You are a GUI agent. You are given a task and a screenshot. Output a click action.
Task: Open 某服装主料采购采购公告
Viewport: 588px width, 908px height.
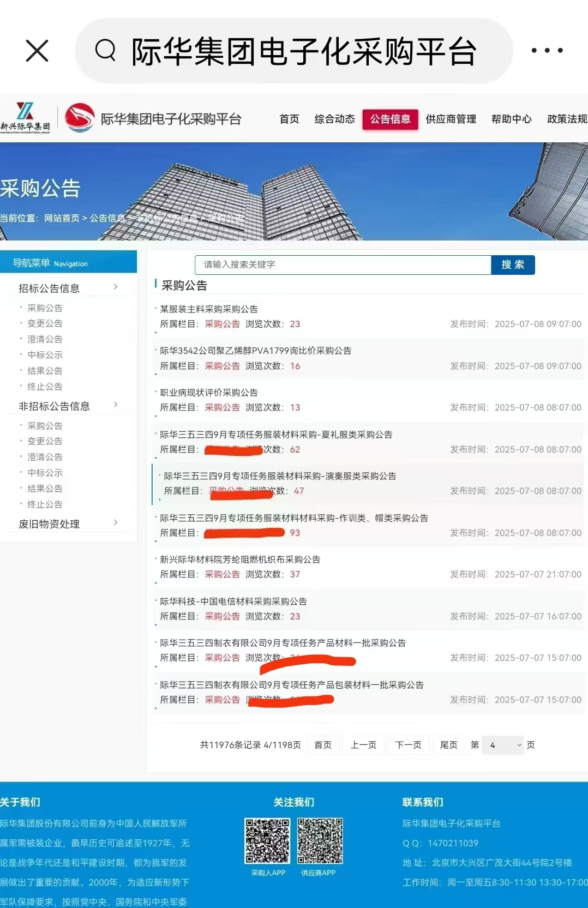point(209,309)
